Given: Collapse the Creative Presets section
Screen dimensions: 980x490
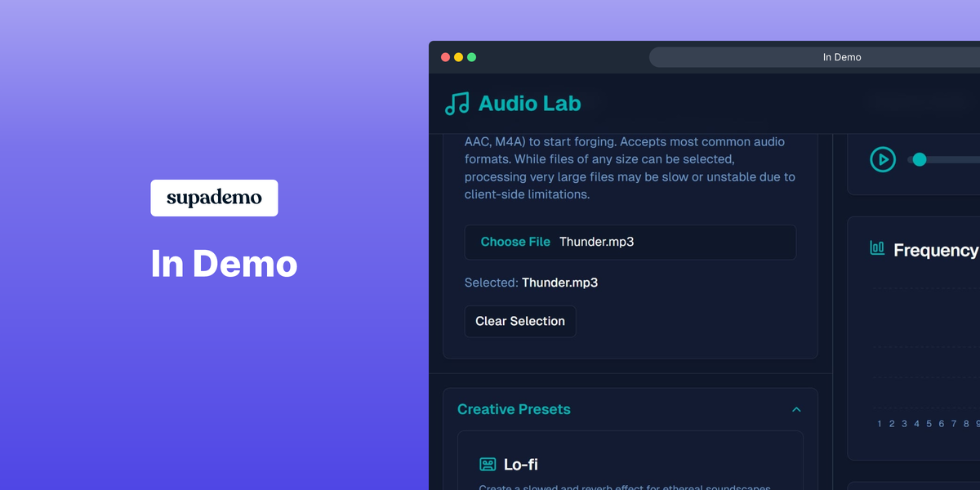Looking at the screenshot, I should click(x=796, y=409).
